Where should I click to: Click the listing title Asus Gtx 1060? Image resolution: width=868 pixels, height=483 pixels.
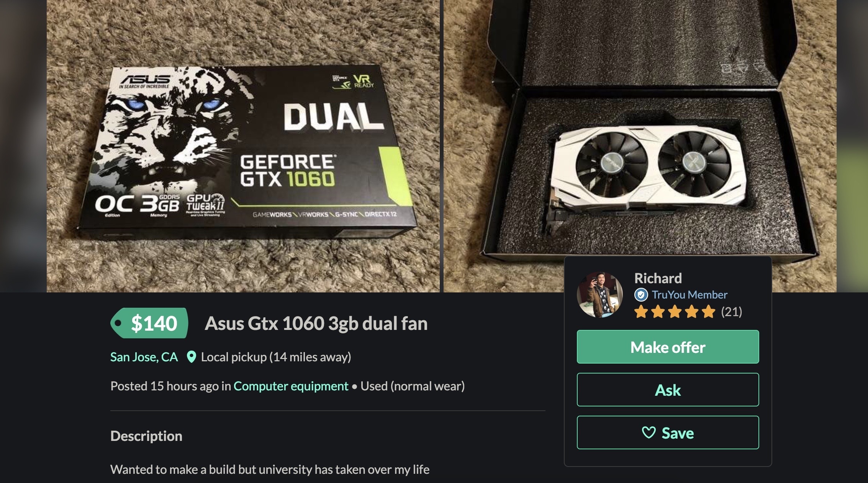[316, 323]
